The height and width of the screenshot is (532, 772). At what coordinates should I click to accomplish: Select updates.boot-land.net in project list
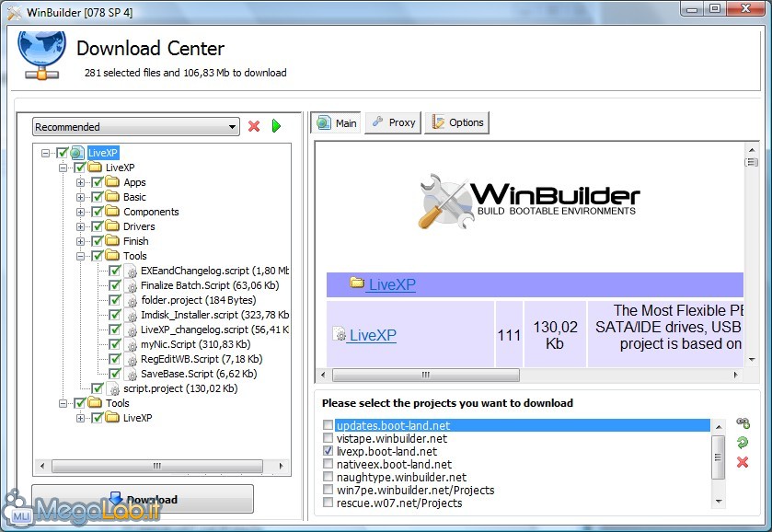pyautogui.click(x=523, y=425)
